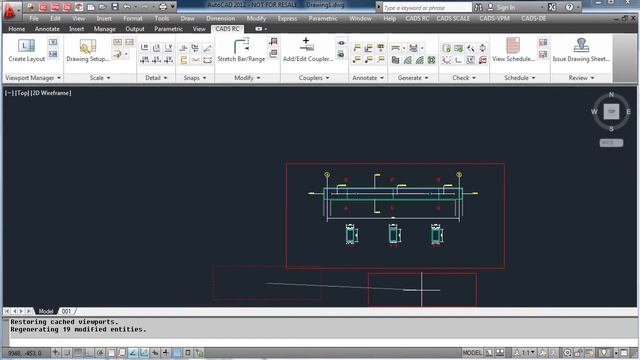Image resolution: width=640 pixels, height=360 pixels.
Task: Click the coordinates readout in status bar
Action: click(x=25, y=353)
